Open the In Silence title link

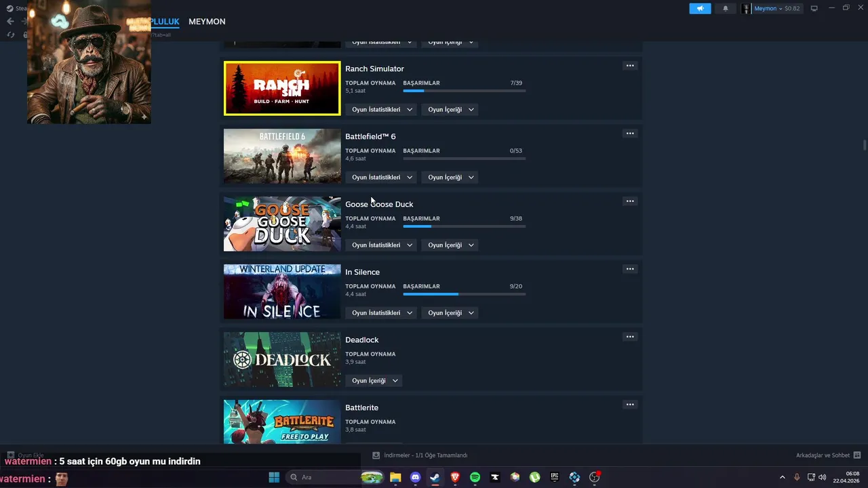pos(362,272)
